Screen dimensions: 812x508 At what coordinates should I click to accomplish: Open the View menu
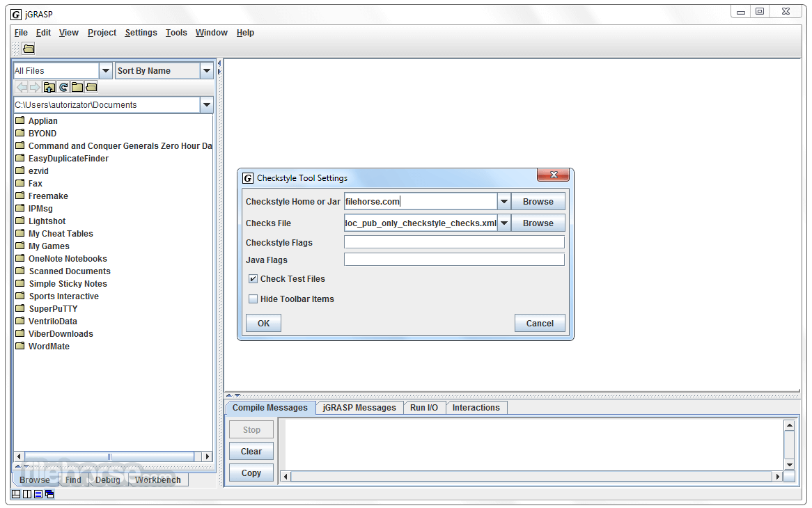point(69,33)
